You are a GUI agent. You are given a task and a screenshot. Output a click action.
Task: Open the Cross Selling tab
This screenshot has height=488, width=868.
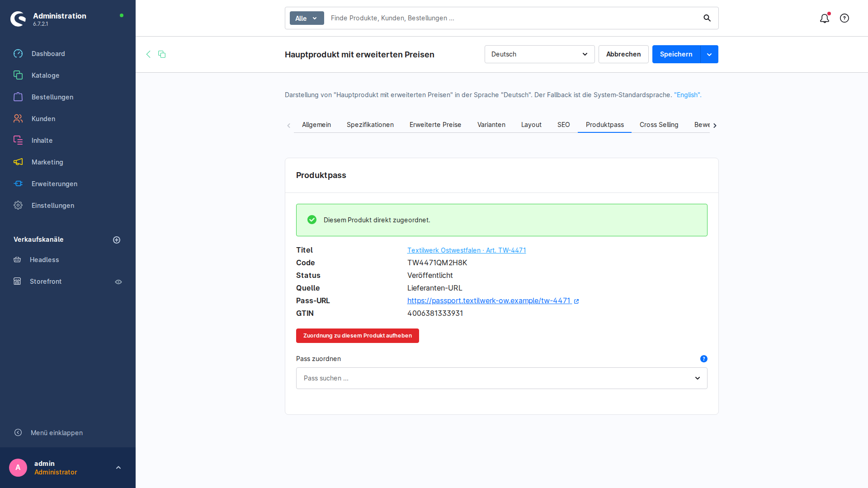[659, 125]
